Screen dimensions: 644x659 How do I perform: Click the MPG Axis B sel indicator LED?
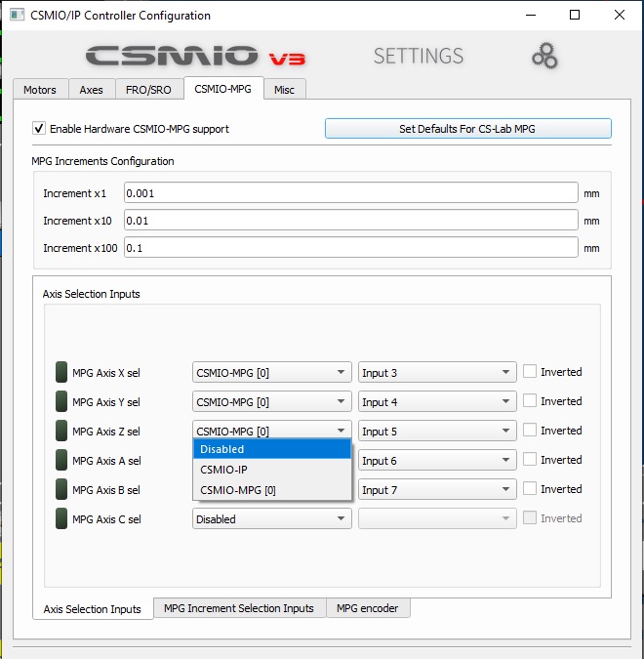(60, 489)
